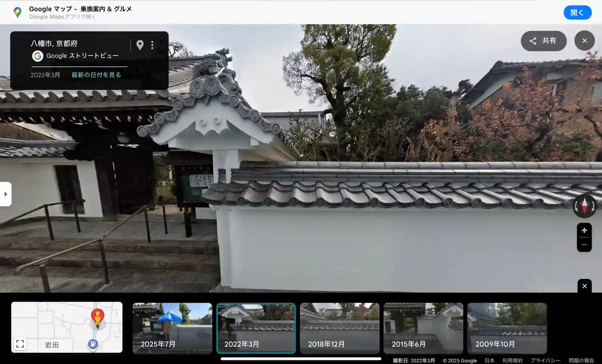
Task: Select the 2018年12月 imagery thumbnail
Action: click(x=340, y=328)
